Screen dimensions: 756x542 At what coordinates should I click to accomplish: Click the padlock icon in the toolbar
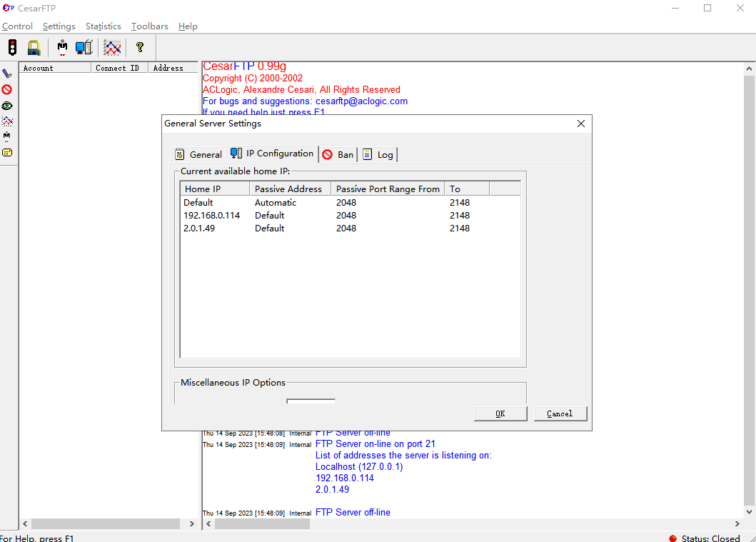(34, 48)
